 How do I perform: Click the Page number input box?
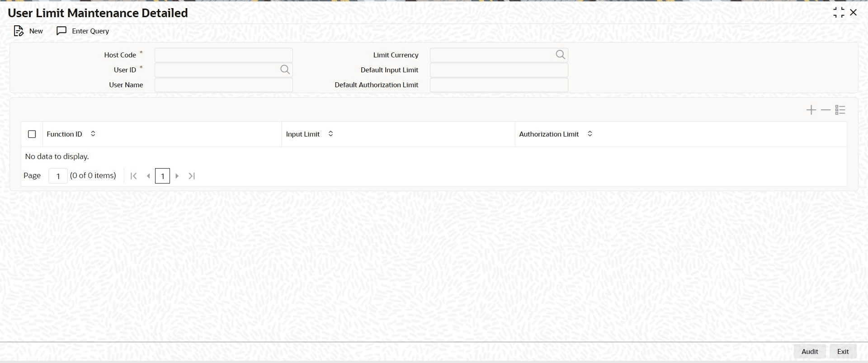(x=58, y=176)
